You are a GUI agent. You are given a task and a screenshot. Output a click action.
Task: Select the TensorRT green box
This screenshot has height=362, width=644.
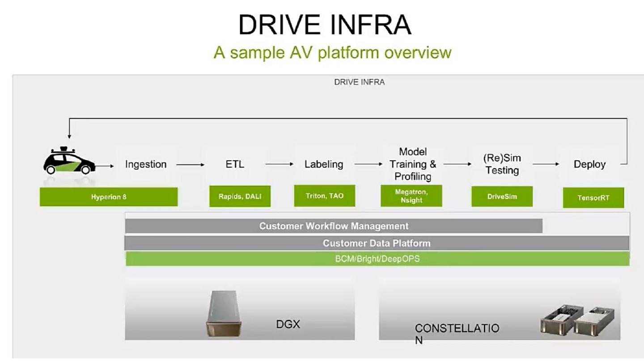coord(593,198)
